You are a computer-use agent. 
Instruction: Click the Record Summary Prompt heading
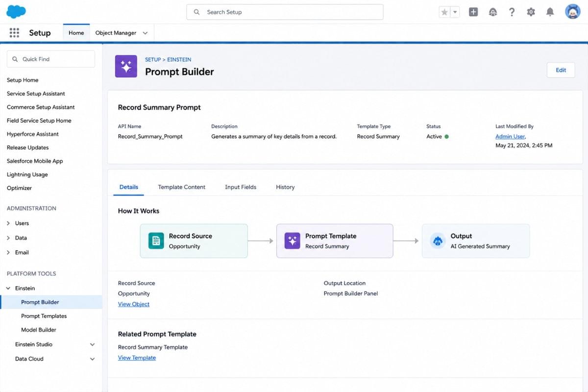pos(159,107)
